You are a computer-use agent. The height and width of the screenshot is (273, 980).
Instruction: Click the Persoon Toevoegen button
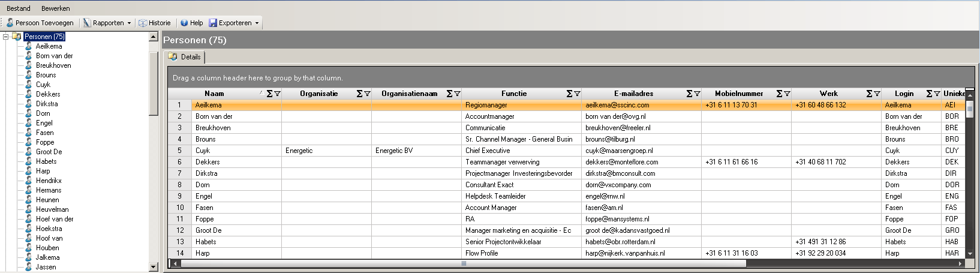tap(40, 23)
